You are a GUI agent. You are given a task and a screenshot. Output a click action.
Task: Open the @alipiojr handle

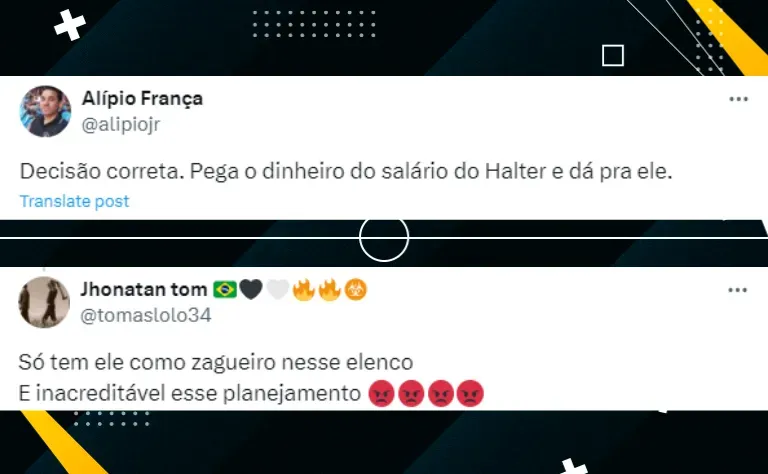pos(120,125)
